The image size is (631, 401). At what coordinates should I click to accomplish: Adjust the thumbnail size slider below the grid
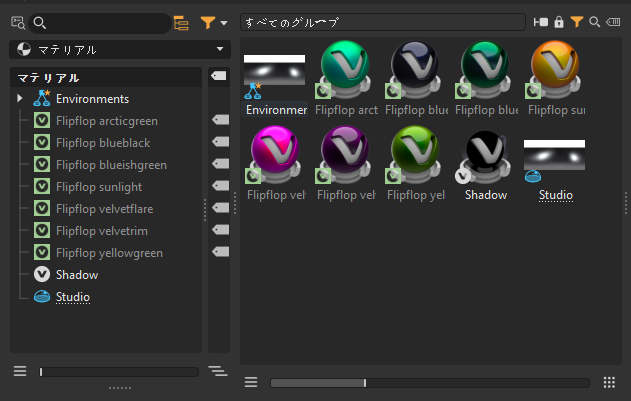click(x=430, y=383)
